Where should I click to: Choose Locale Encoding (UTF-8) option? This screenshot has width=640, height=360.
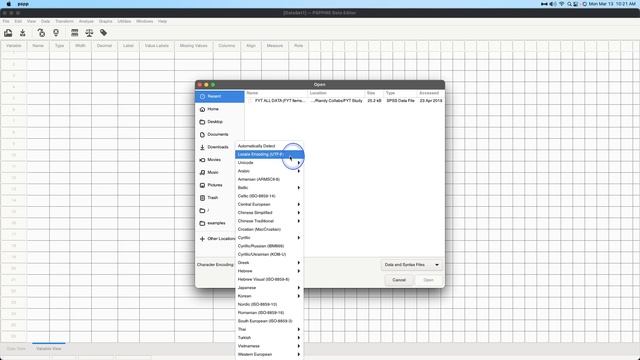(269, 154)
